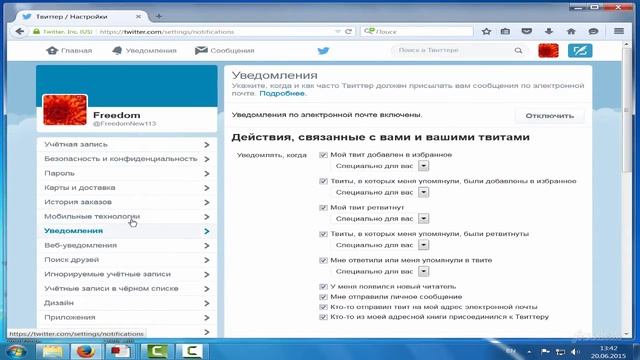Select Уведомления in settings sidebar

coord(127,231)
